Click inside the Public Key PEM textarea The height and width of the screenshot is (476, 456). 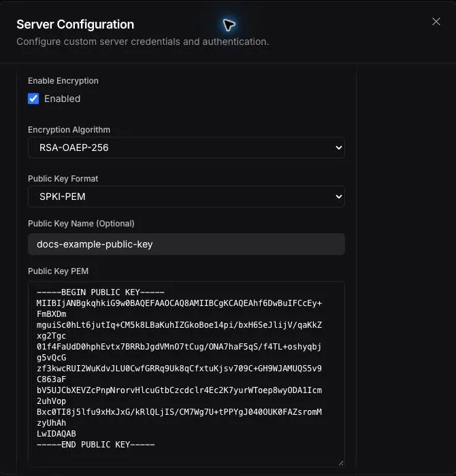coord(186,373)
